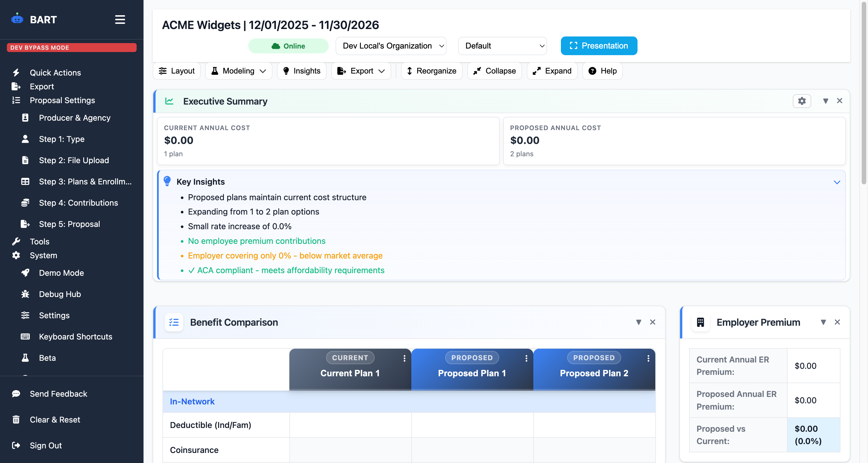Check the Online status indicator
Screen dimensions: 868x463
coord(288,46)
